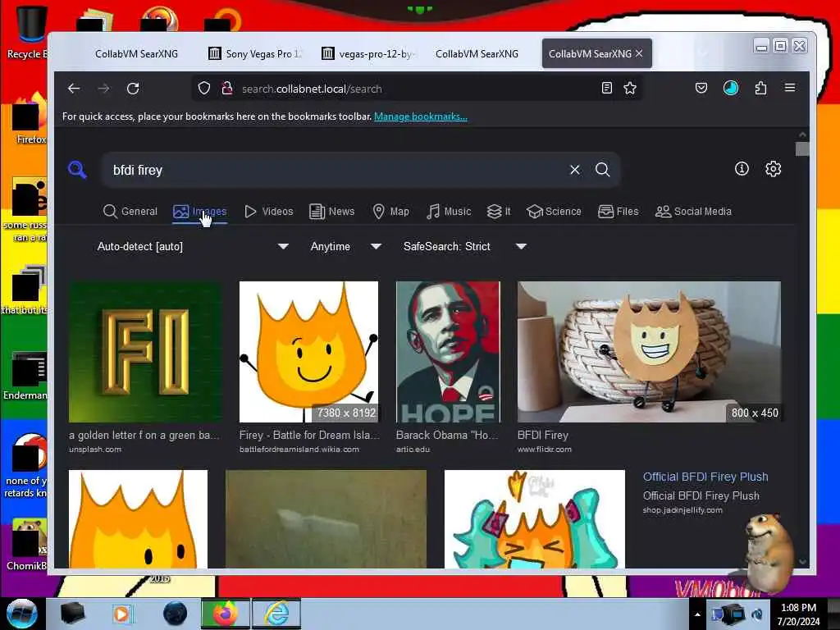Show hidden system tray icons
The width and height of the screenshot is (840, 630).
pyautogui.click(x=697, y=614)
